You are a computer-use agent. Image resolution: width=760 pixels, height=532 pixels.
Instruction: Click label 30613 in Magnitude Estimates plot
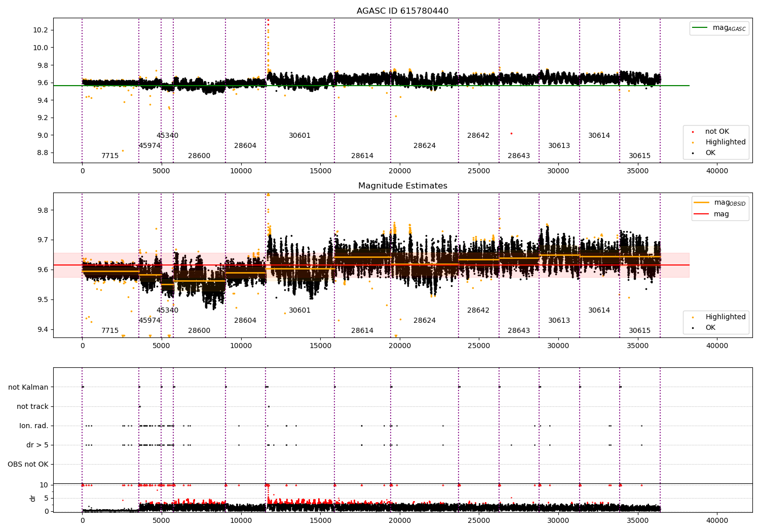point(559,321)
